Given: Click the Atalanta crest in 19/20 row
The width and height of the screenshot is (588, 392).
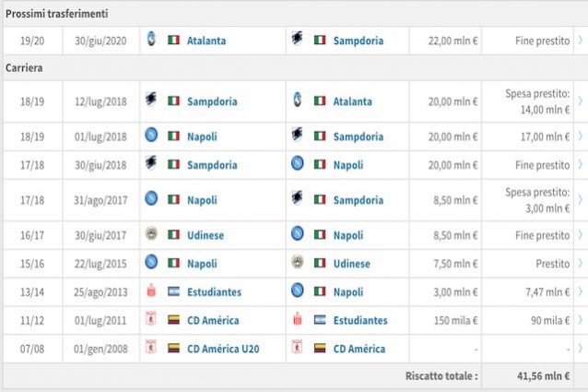Looking at the screenshot, I should 151,40.
